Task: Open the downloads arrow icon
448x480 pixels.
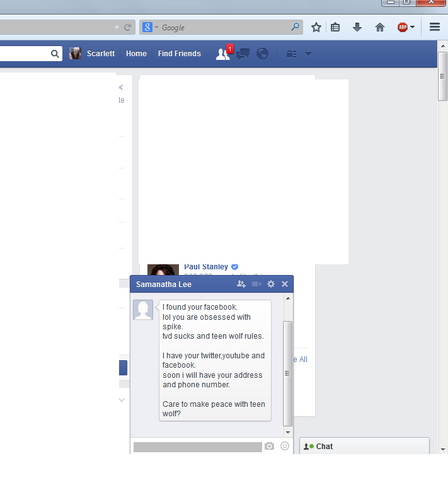Action: [x=357, y=27]
